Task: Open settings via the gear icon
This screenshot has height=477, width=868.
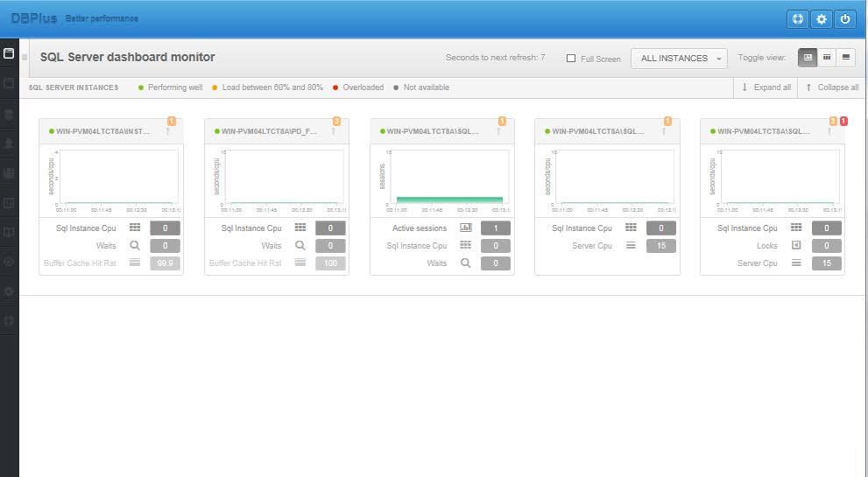Action: coord(822,18)
